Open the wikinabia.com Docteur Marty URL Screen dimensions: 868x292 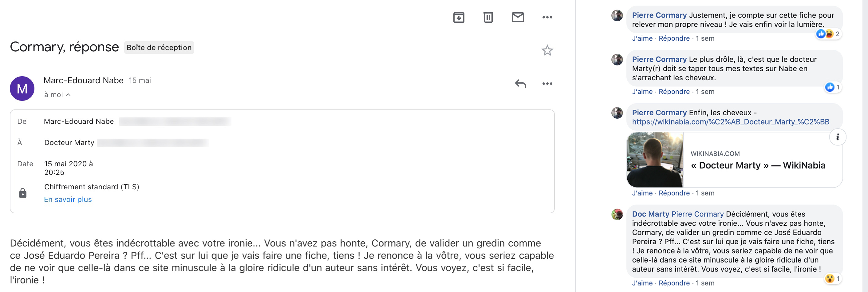(731, 122)
